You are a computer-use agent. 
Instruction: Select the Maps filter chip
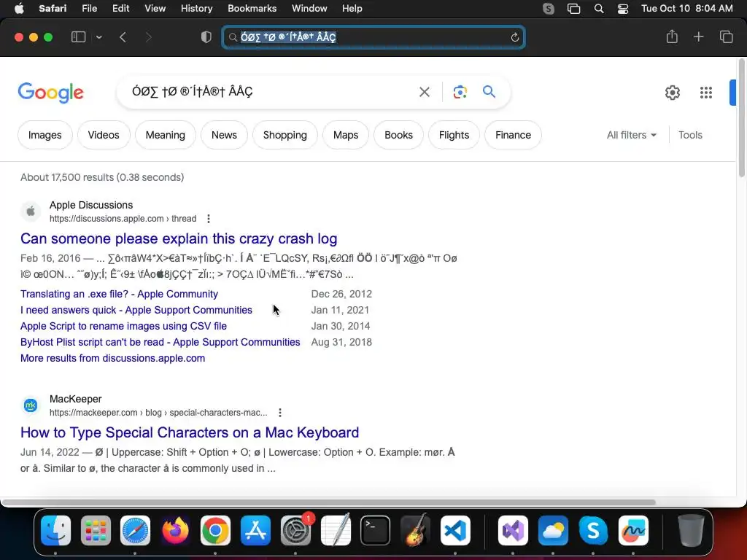pos(345,135)
